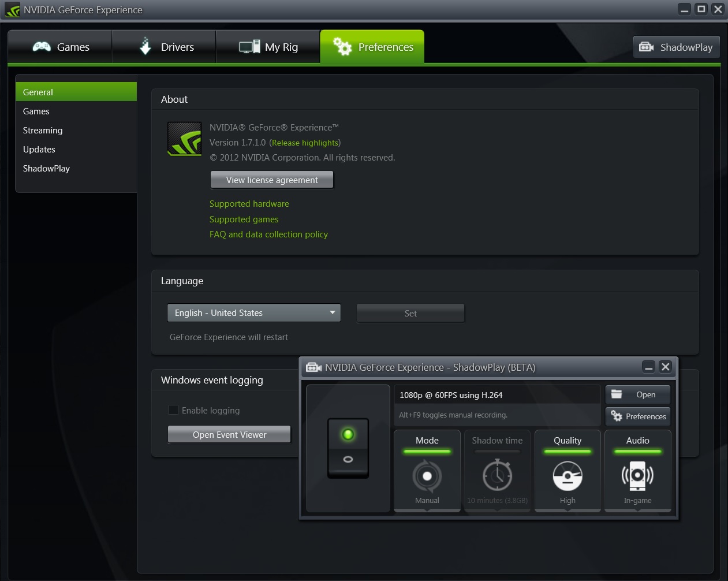728x581 pixels.
Task: Expand the English - United States language dropdown
Action: 254,313
